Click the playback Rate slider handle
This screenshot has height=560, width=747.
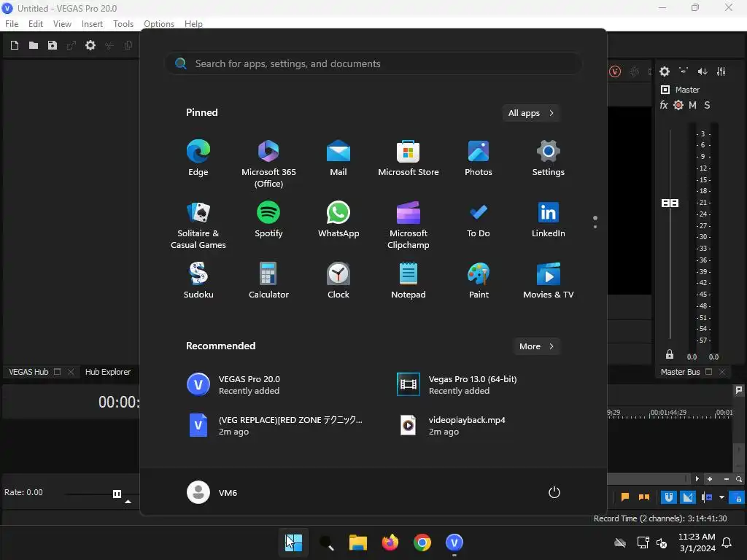(117, 494)
